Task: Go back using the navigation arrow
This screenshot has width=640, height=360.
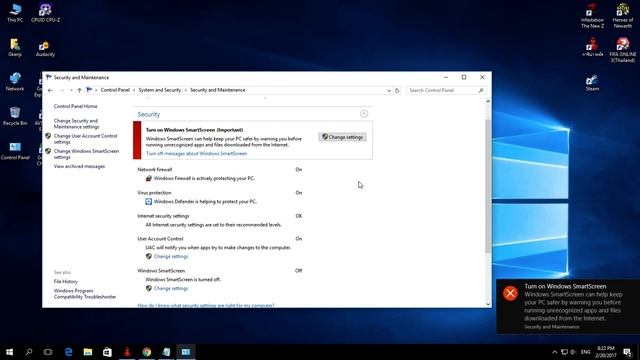Action: click(50, 90)
